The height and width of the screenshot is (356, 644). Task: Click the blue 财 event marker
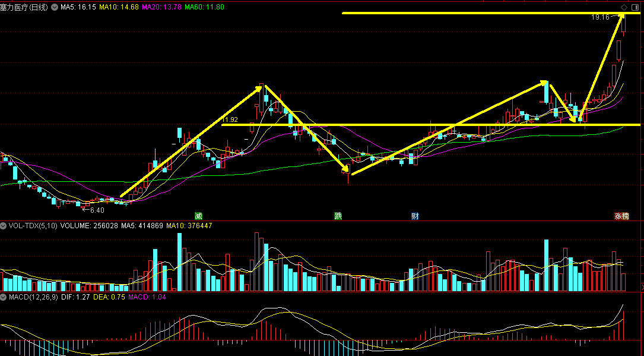(x=415, y=216)
